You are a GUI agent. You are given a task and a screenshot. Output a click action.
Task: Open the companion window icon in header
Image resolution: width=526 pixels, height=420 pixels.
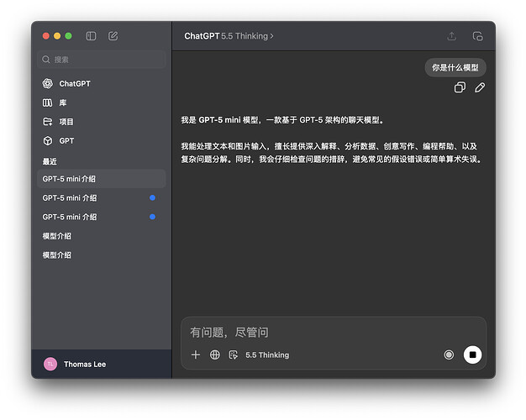point(477,36)
